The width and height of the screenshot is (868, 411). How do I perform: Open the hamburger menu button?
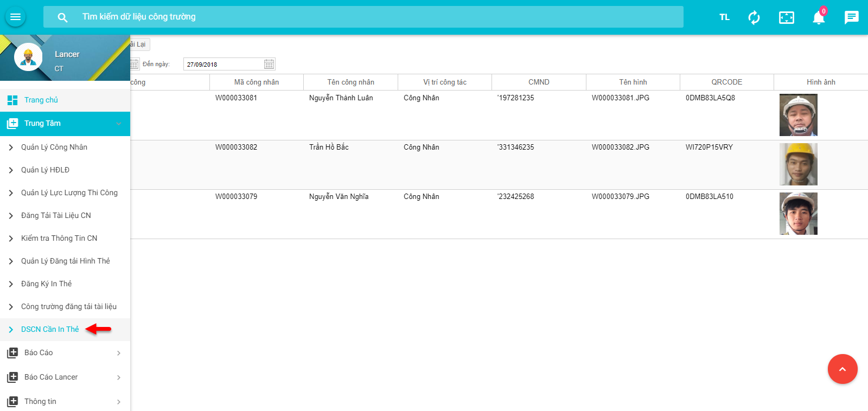[15, 17]
